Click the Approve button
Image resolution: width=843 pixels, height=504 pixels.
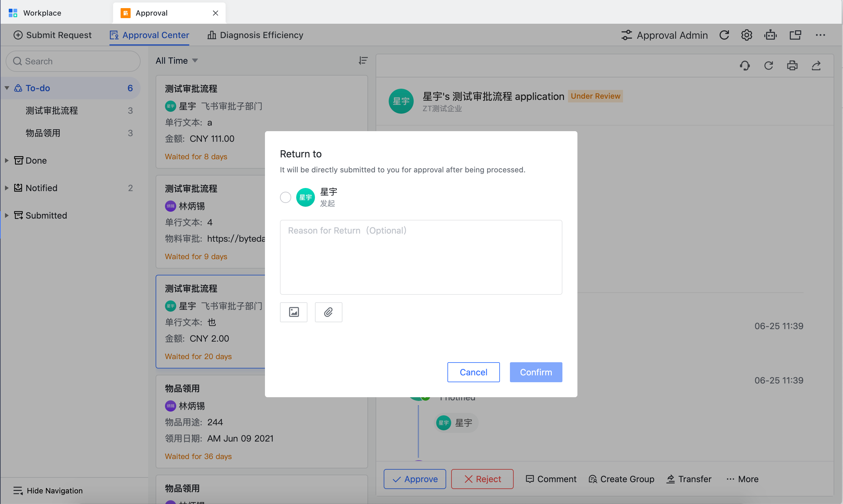415,479
